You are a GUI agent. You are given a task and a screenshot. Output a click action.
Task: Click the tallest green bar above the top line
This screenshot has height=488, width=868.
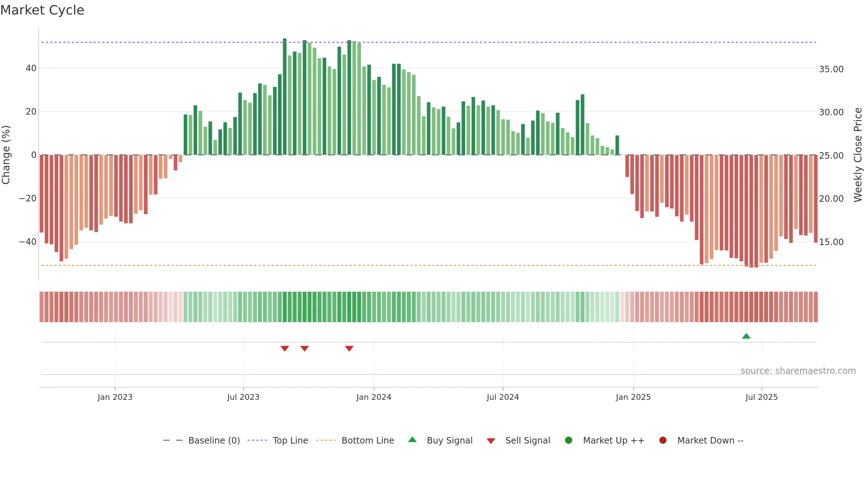285,97
